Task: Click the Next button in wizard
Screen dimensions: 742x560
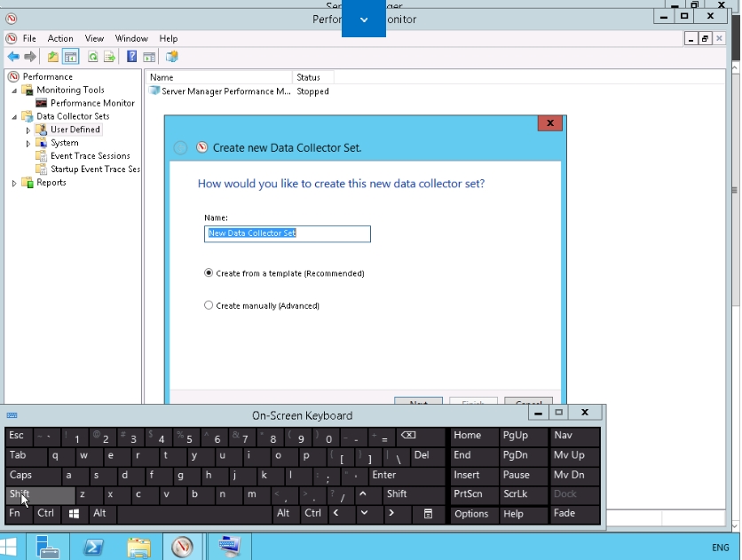Action: [x=418, y=401]
